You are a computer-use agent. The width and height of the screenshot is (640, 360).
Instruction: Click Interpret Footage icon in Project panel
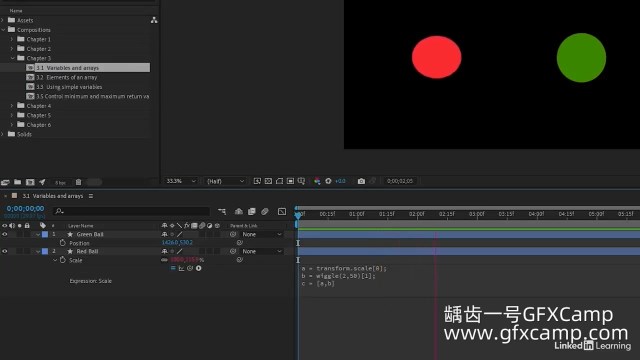point(5,182)
